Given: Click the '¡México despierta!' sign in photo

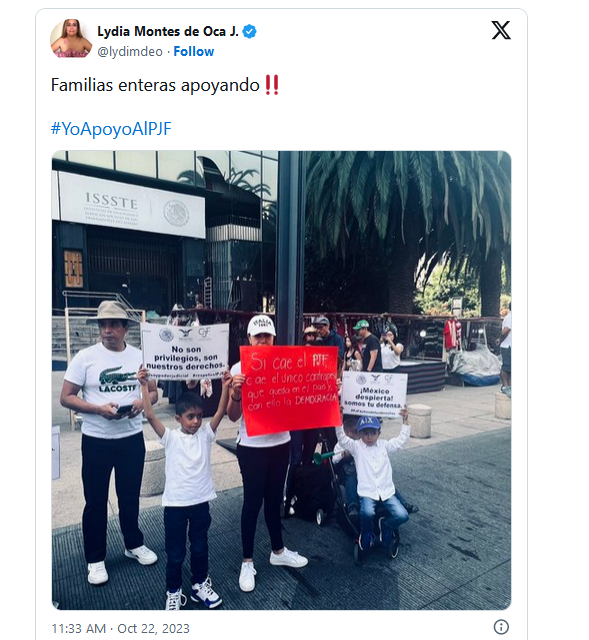Looking at the screenshot, I should (374, 394).
